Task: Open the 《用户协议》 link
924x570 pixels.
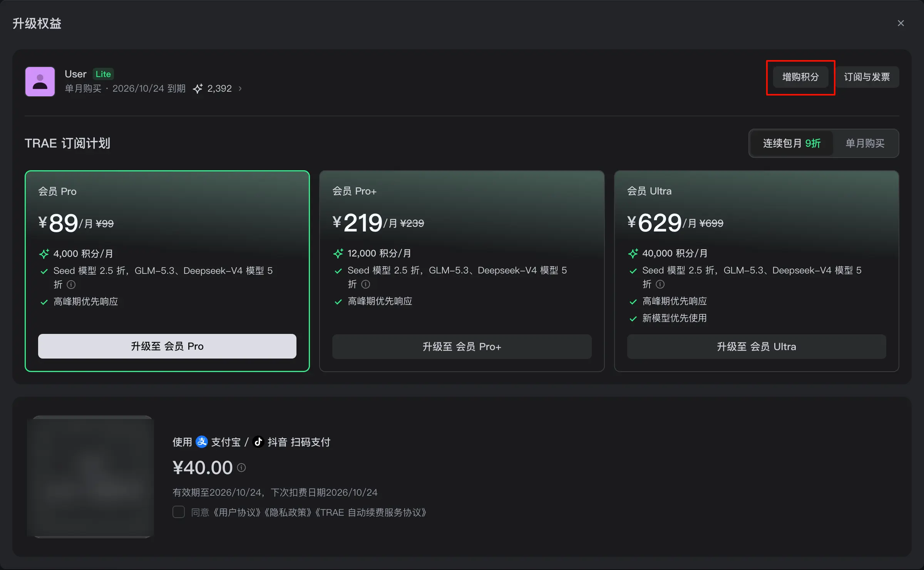Action: pyautogui.click(x=236, y=512)
